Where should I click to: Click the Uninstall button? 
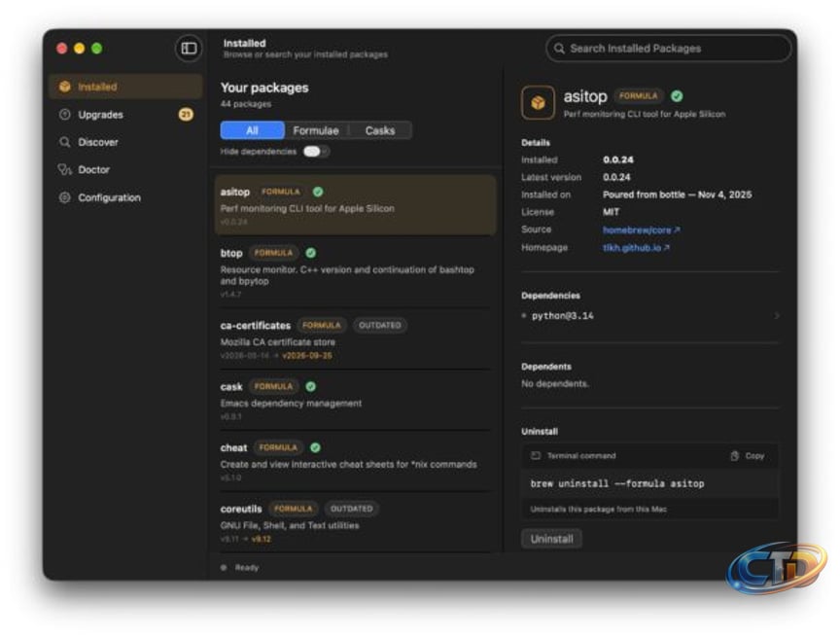(x=552, y=539)
